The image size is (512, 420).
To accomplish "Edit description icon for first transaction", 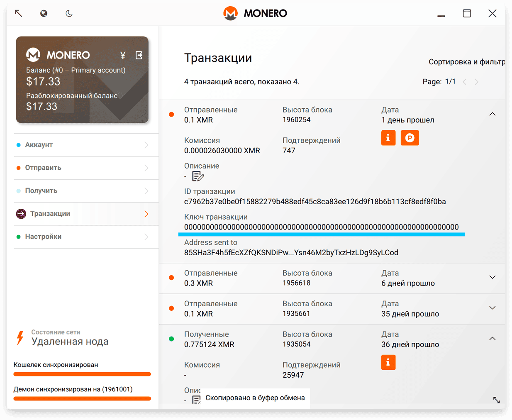I will (x=198, y=176).
